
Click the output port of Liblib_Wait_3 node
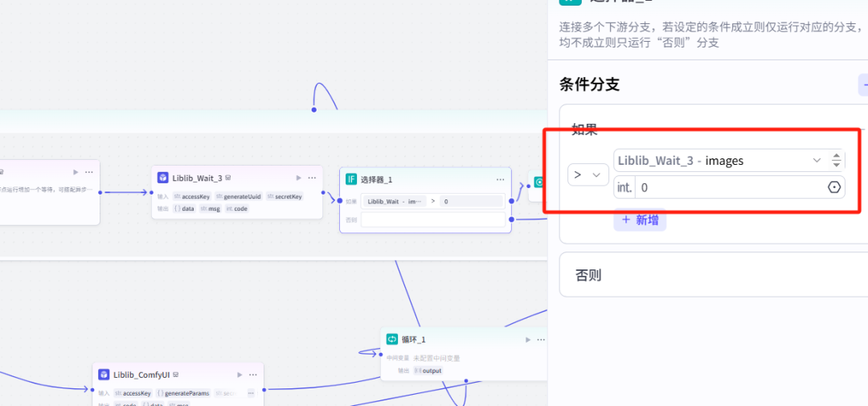323,192
